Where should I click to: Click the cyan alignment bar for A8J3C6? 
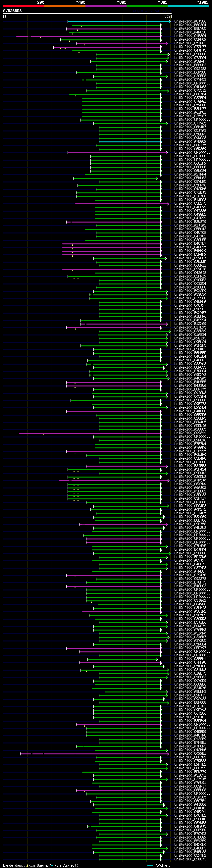pos(119,22)
